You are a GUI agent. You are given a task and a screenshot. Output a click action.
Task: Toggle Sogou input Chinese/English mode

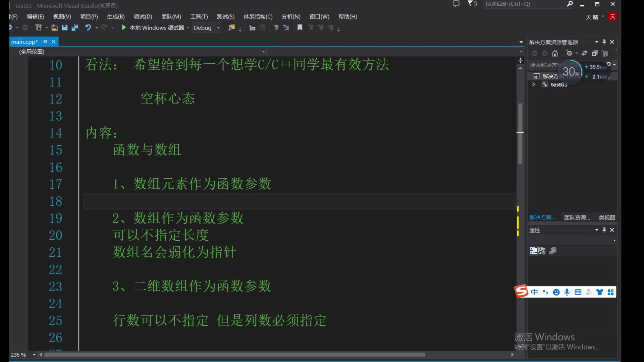coord(535,292)
